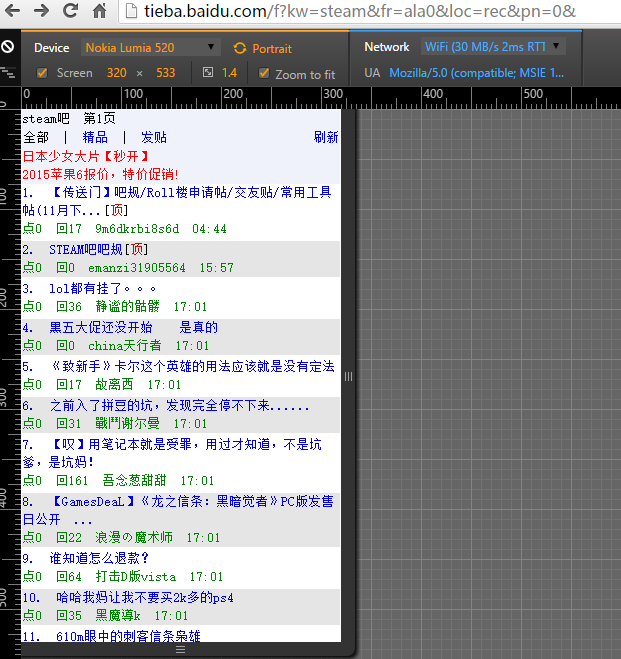The height and width of the screenshot is (659, 621).
Task: Go back with the browser back arrow
Action: 12,11
